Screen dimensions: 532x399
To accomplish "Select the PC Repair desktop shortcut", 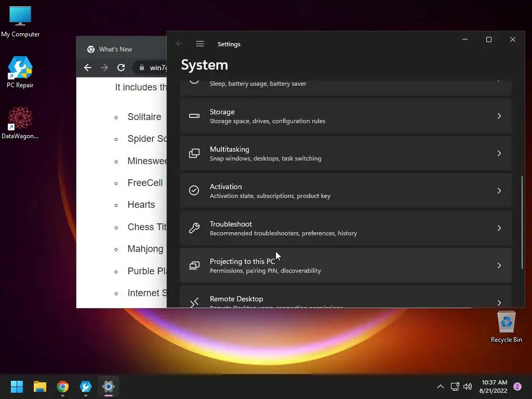I will [20, 72].
